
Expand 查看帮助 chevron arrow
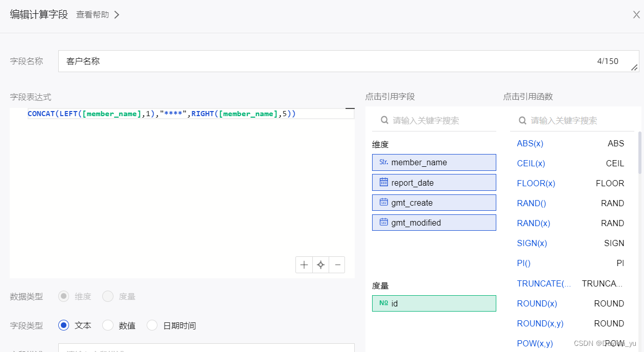[x=117, y=15]
